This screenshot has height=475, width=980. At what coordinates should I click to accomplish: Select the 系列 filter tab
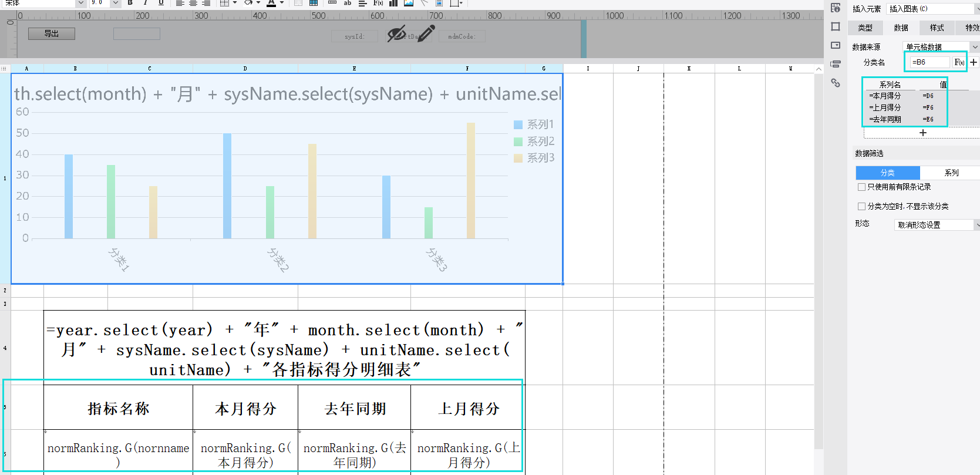951,173
